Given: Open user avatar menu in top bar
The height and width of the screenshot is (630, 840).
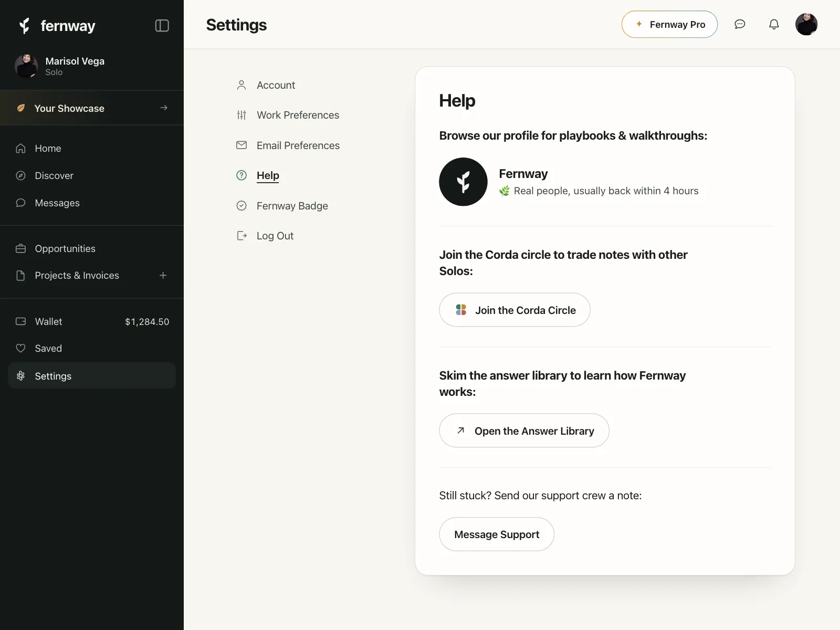Looking at the screenshot, I should pyautogui.click(x=806, y=25).
